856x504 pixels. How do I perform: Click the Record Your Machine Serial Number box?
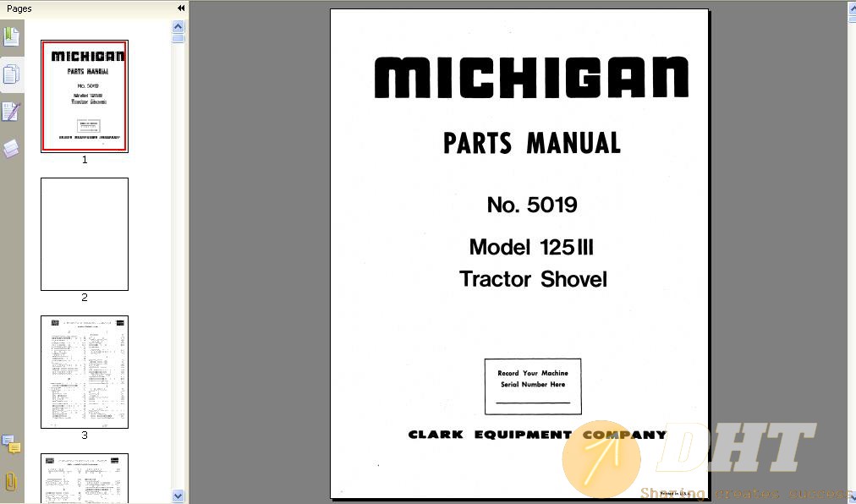tap(533, 386)
